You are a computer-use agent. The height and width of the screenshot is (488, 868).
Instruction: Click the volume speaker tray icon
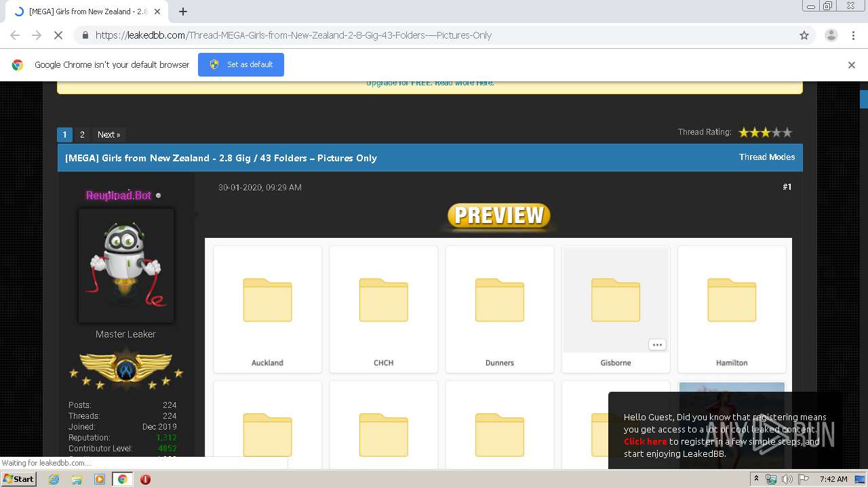click(787, 479)
